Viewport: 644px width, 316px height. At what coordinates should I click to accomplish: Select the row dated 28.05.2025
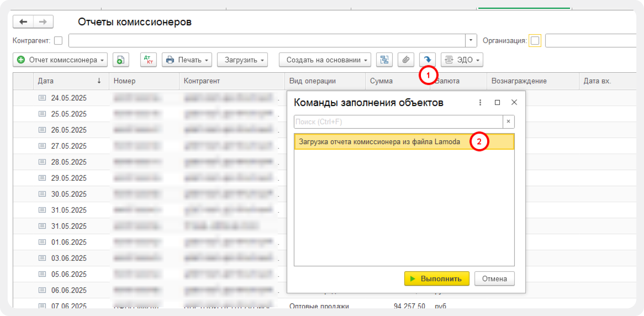click(149, 162)
